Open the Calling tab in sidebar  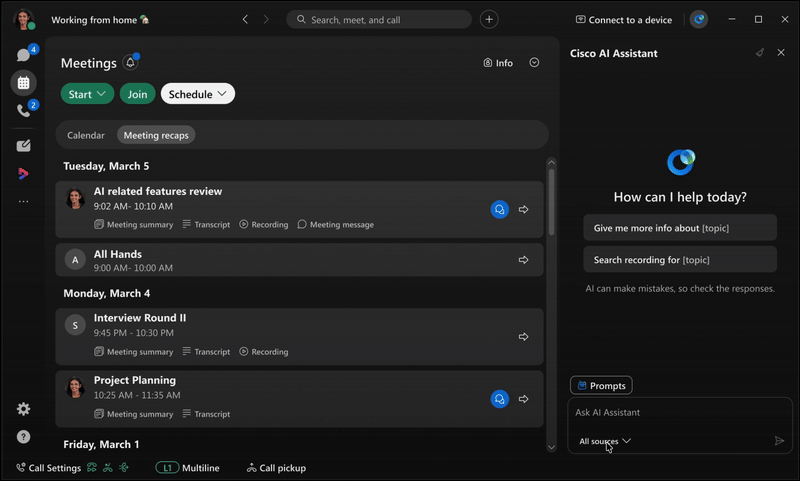tap(23, 110)
